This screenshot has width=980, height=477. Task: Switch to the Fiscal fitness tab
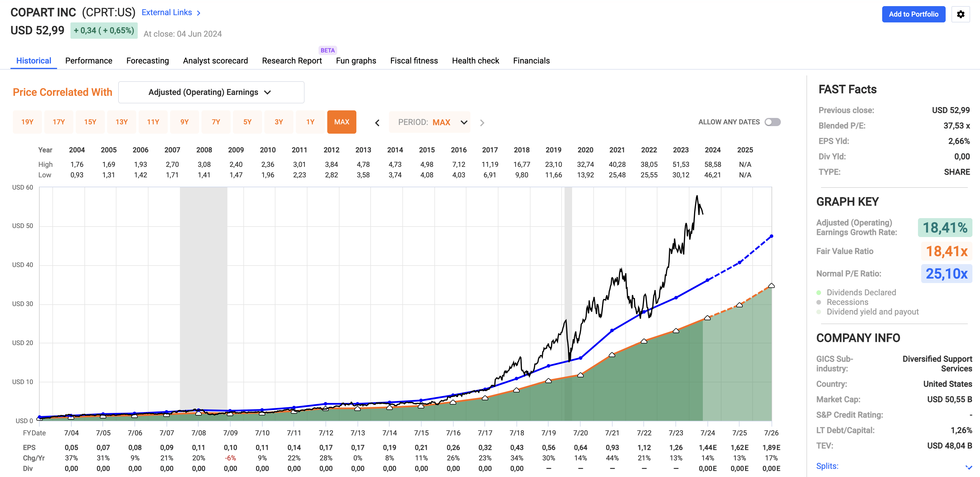click(414, 61)
